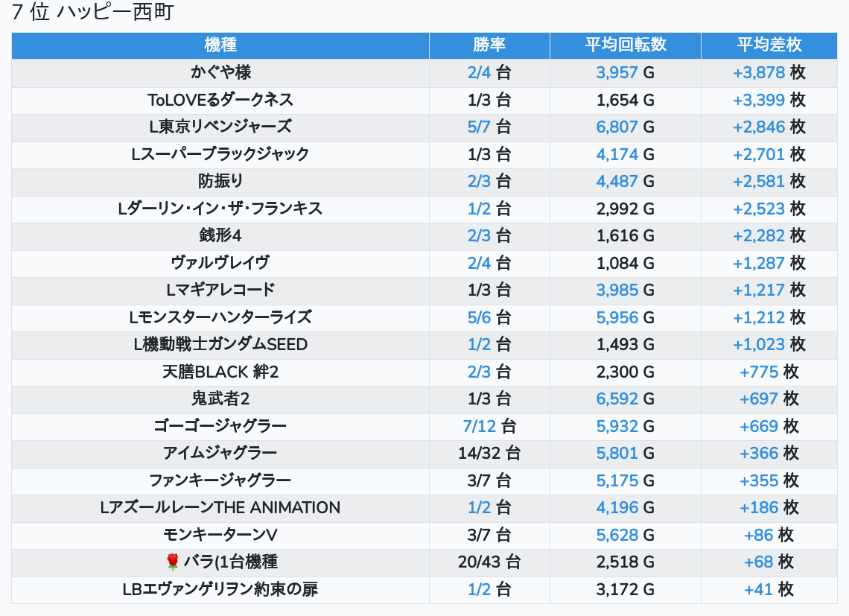The height and width of the screenshot is (616, 849).
Task: Select アイムジャグラー machine name
Action: tap(220, 453)
